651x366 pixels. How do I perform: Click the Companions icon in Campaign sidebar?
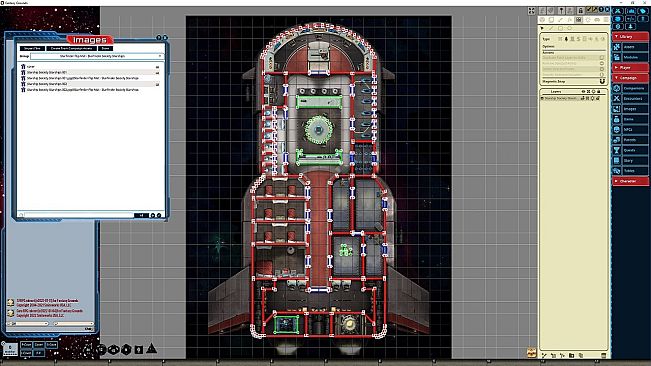pos(617,88)
